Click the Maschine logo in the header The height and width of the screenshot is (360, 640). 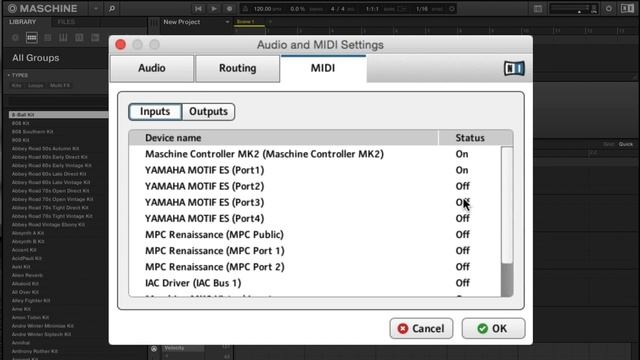[42, 8]
